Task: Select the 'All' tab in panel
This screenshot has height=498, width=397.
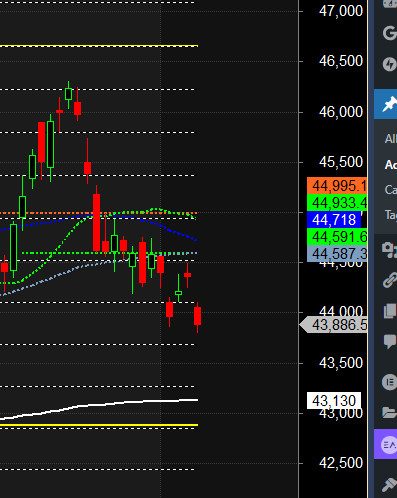Action: pyautogui.click(x=391, y=139)
